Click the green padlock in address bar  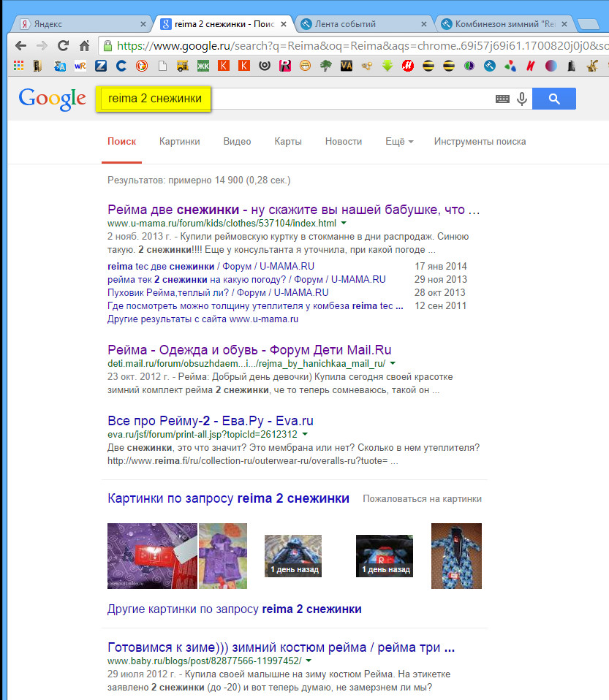(107, 45)
